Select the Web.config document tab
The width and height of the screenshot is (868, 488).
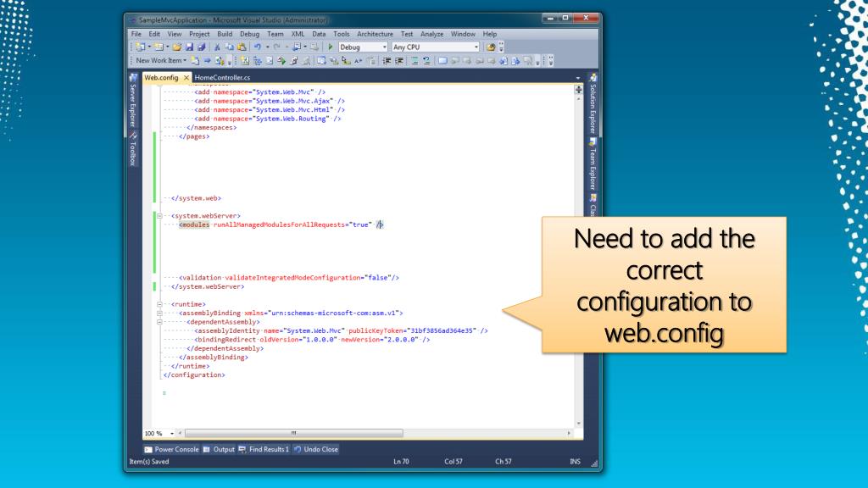162,77
